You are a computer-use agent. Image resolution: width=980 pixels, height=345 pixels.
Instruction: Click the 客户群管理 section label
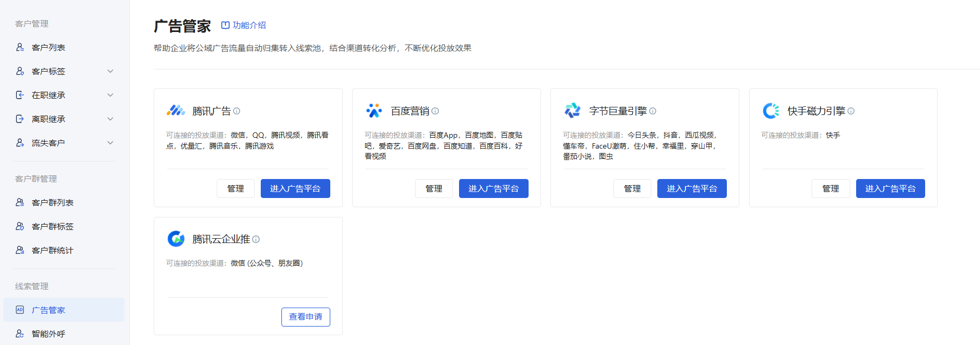point(36,178)
